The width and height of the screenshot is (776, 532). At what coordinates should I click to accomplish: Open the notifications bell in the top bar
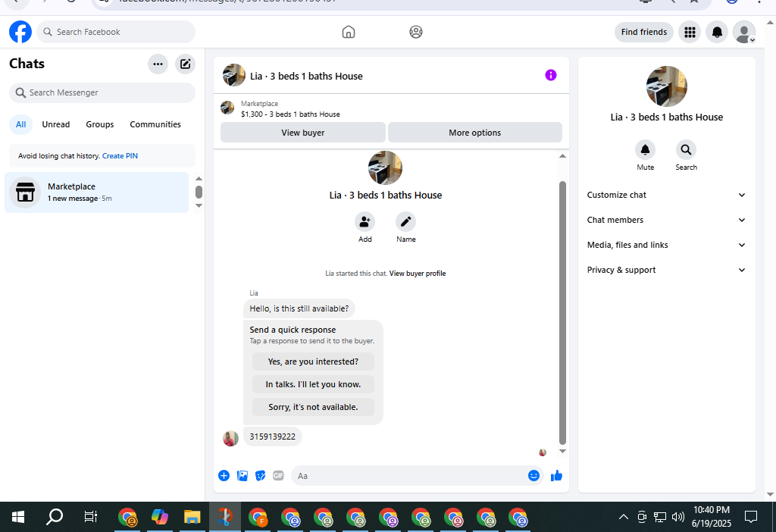click(717, 32)
